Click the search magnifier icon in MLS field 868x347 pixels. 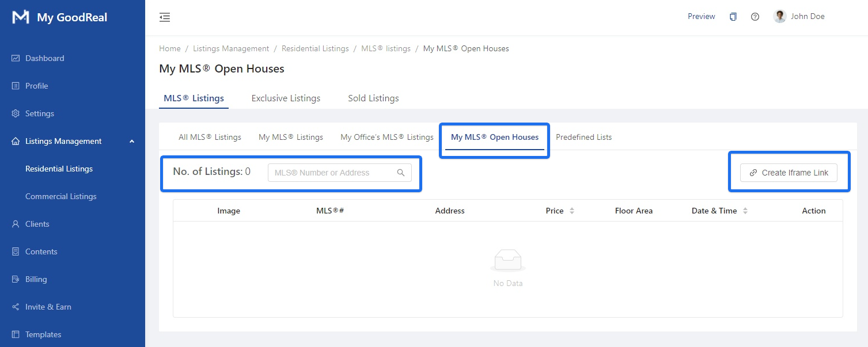pos(401,173)
